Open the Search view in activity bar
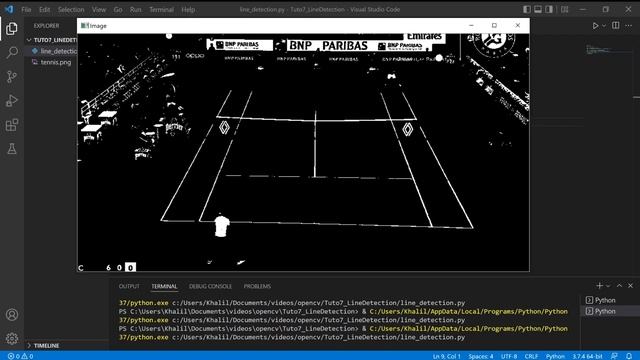This screenshot has height=360, width=640. click(12, 52)
